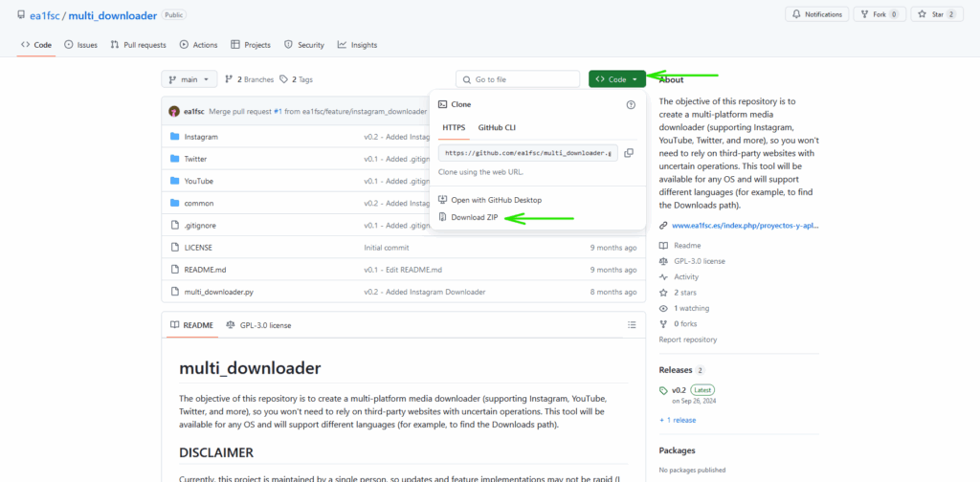Image resolution: width=980 pixels, height=482 pixels.
Task: Open the v0.1 - Edit README.md commit message
Action: tap(403, 270)
